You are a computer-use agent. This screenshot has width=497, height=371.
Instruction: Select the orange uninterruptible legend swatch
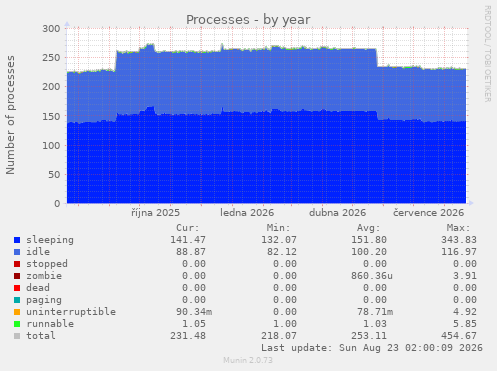pos(17,312)
